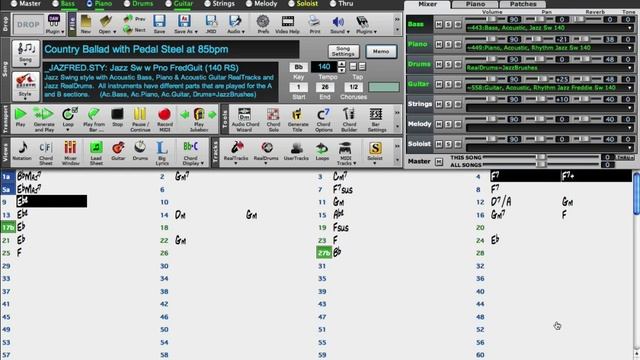Viewport: 640px width, 360px height.
Task: Click the Generate Title icon
Action: (298, 119)
